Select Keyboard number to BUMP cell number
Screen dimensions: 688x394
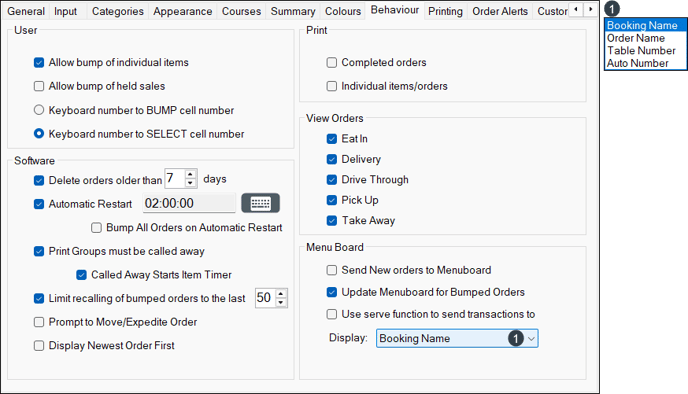[39, 110]
